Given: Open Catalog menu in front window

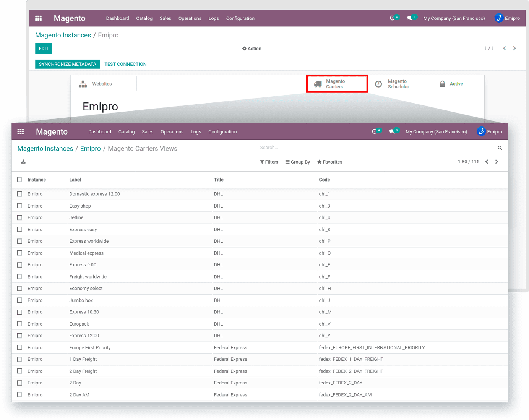Looking at the screenshot, I should (x=127, y=132).
